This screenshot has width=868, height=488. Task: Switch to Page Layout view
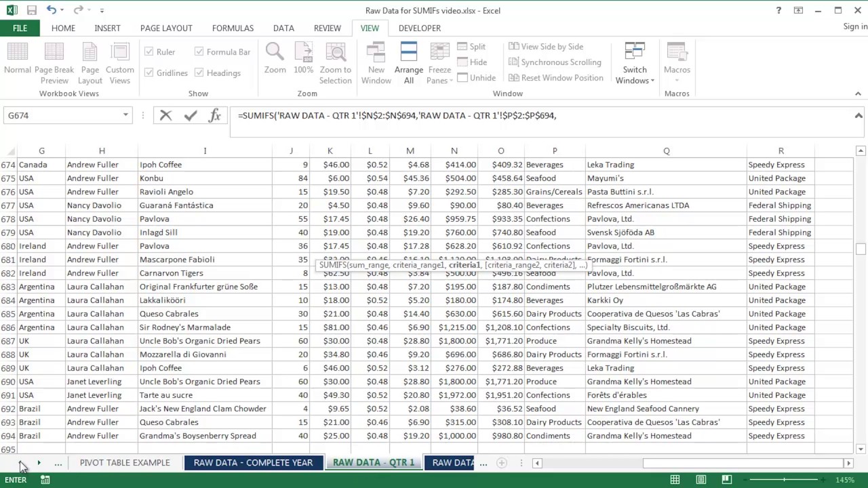pyautogui.click(x=90, y=64)
